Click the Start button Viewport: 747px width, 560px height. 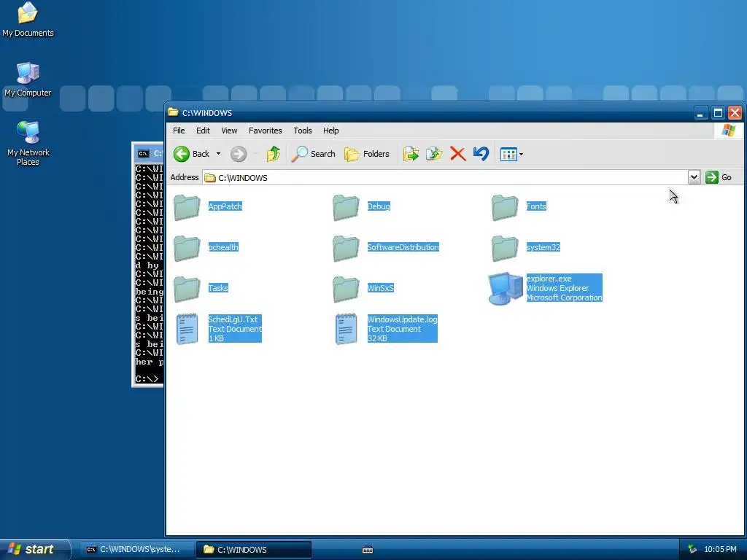[x=34, y=549]
